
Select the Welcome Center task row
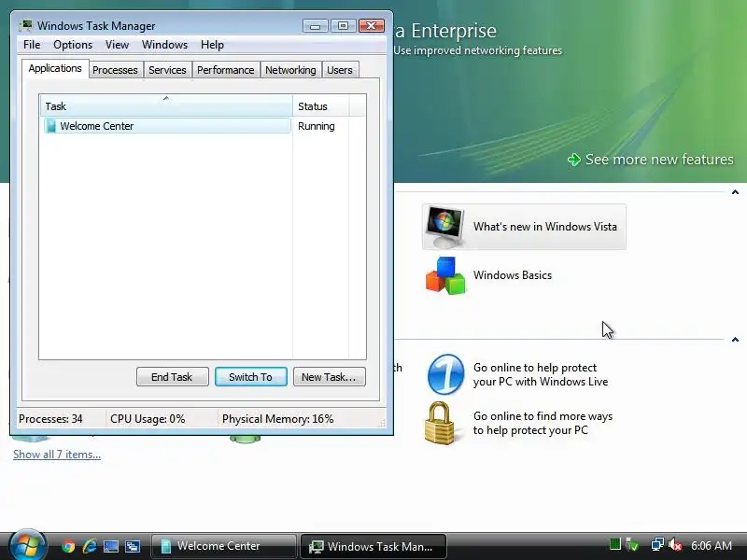[x=167, y=126]
